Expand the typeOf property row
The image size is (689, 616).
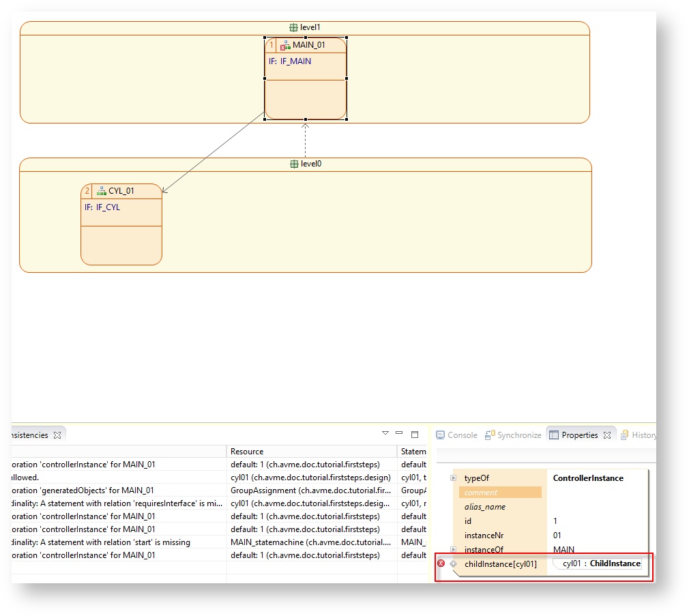point(453,478)
